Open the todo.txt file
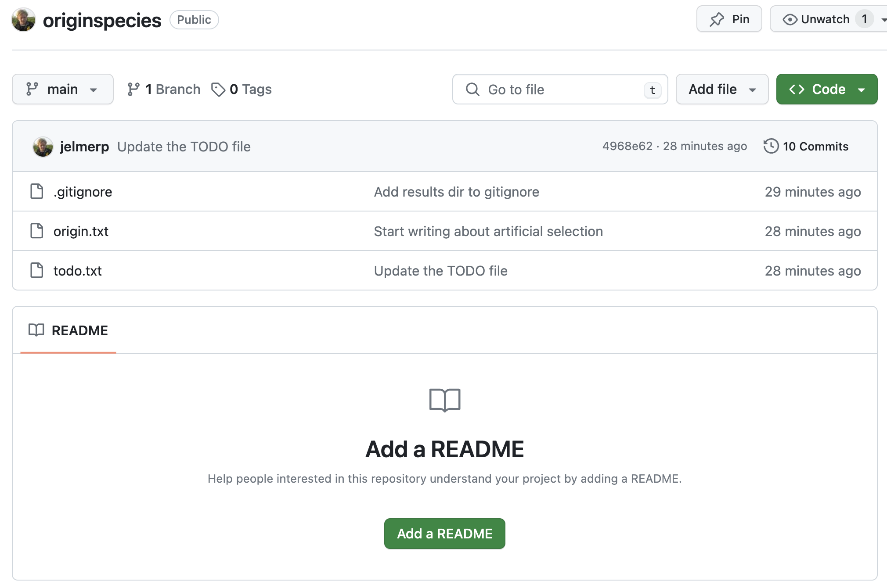Viewport: 887px width, 588px height. (77, 271)
